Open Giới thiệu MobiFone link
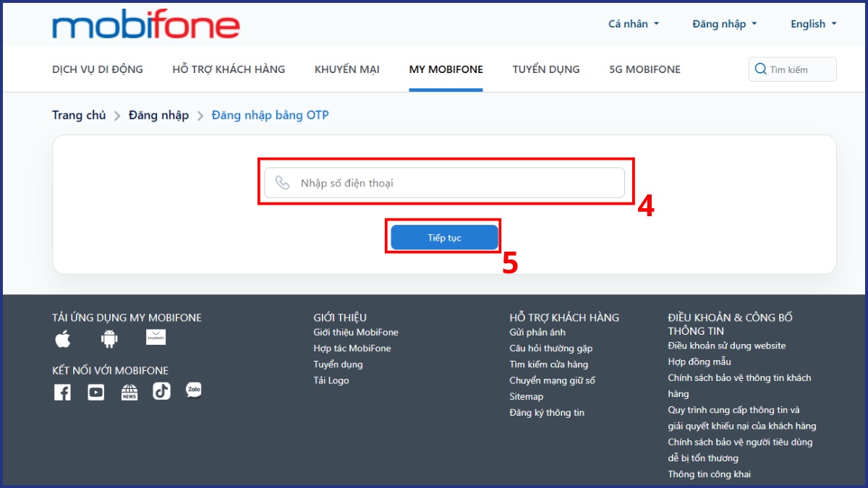Viewport: 868px width, 488px height. coord(356,333)
